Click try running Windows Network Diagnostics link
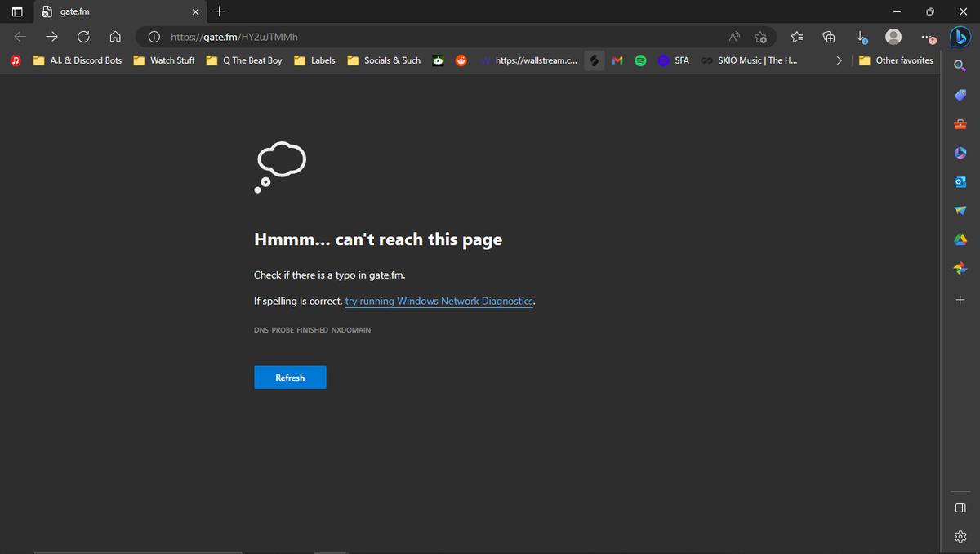This screenshot has width=980, height=554. tap(439, 301)
